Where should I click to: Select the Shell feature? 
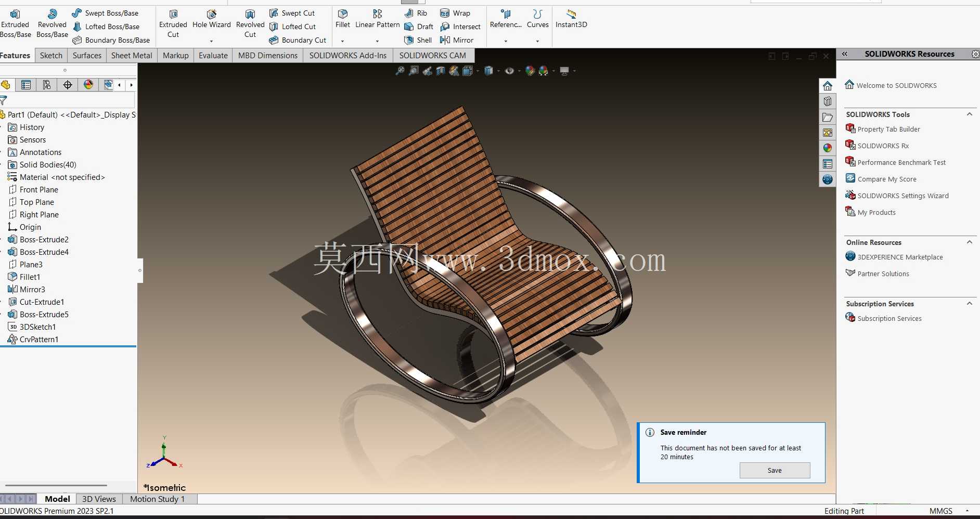[x=418, y=40]
